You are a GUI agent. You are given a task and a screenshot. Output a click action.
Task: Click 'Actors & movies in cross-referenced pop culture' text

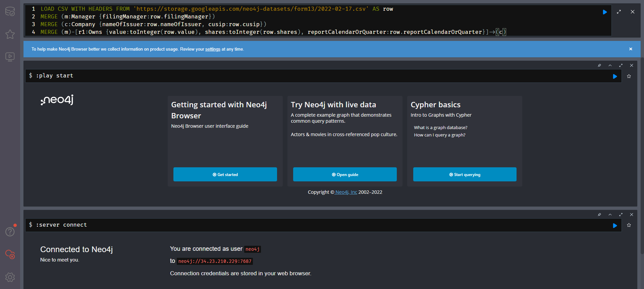point(344,134)
